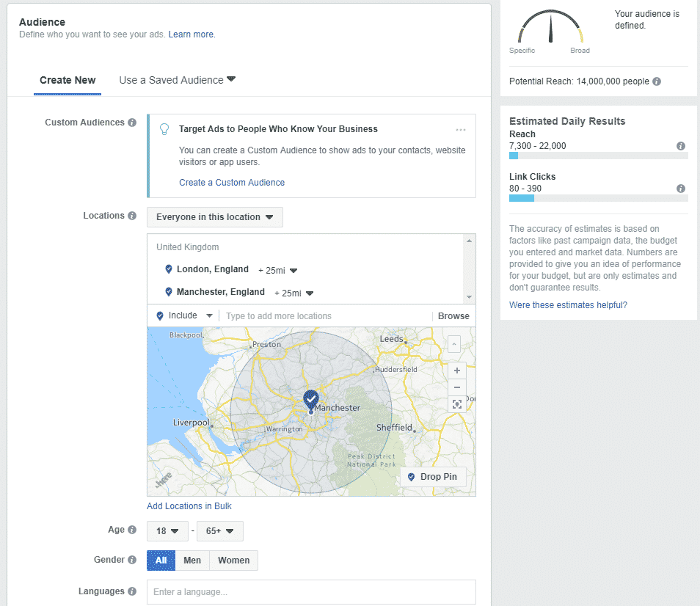The image size is (700, 606).
Task: Click the Potential Reach info icon
Action: click(x=657, y=81)
